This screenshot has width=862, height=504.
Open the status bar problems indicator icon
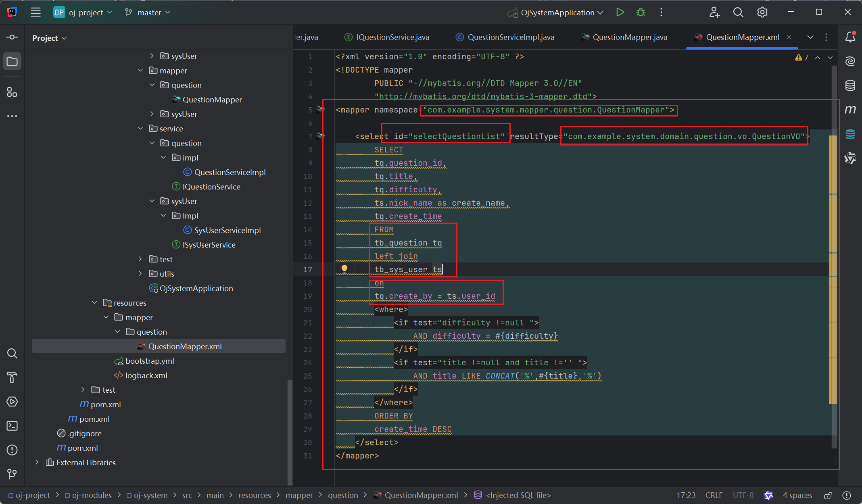coord(847,495)
